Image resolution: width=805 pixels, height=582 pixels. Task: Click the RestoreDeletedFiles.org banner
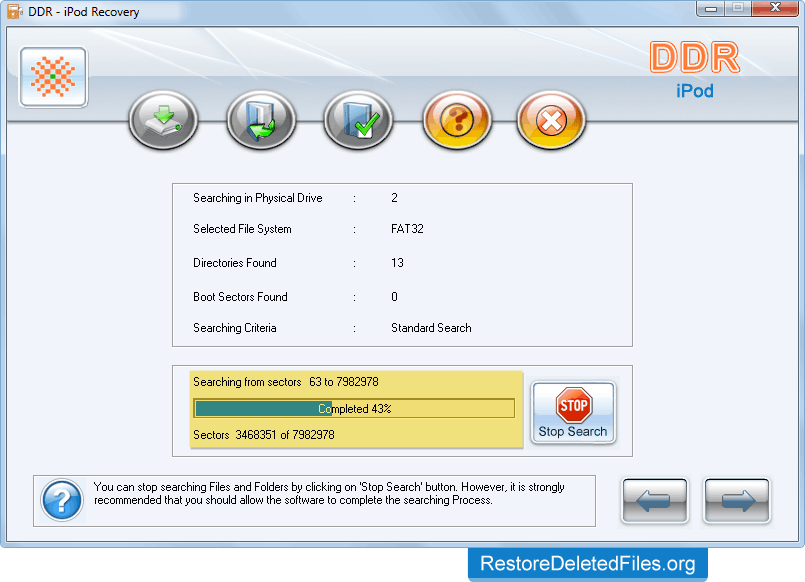(x=588, y=564)
